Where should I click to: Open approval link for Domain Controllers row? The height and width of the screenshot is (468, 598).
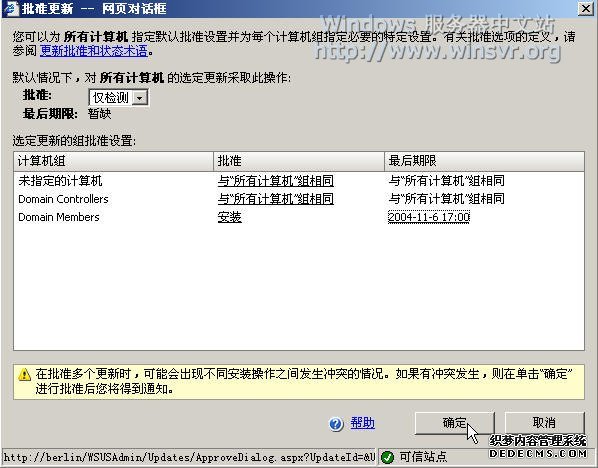click(276, 199)
